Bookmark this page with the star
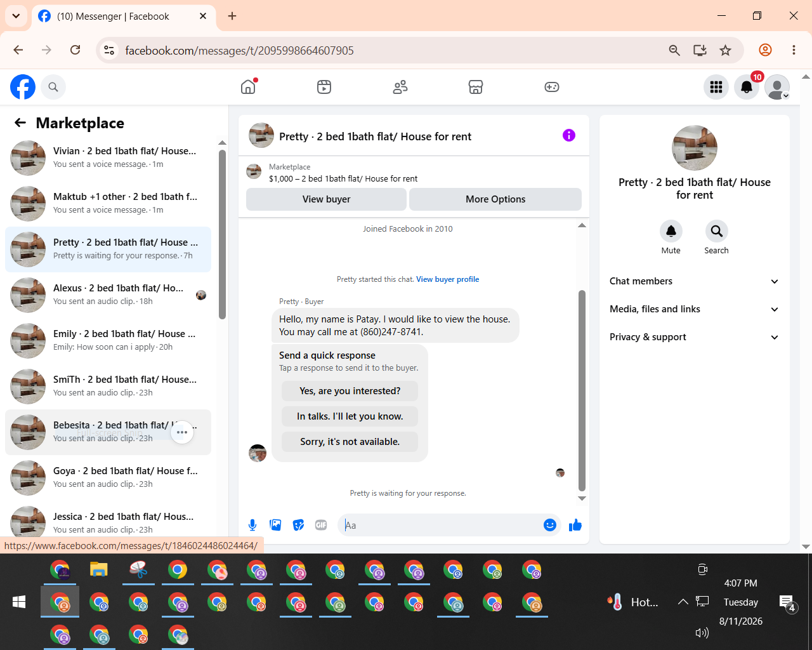The height and width of the screenshot is (650, 812). pyautogui.click(x=725, y=50)
